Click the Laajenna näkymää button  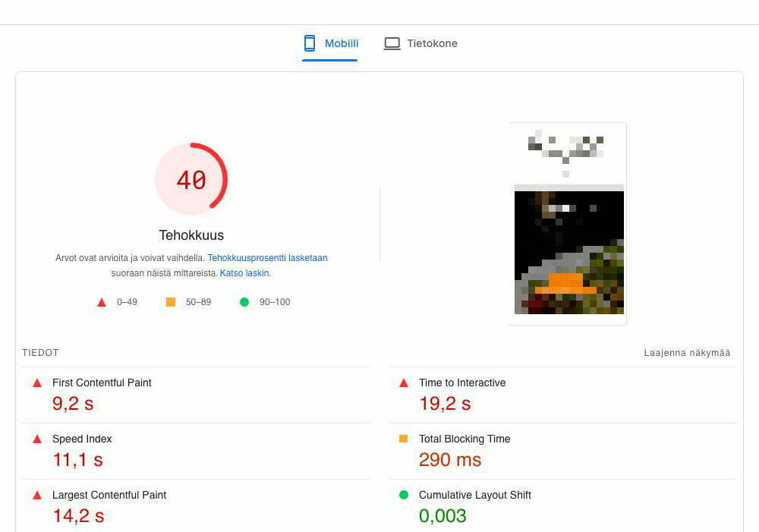687,353
